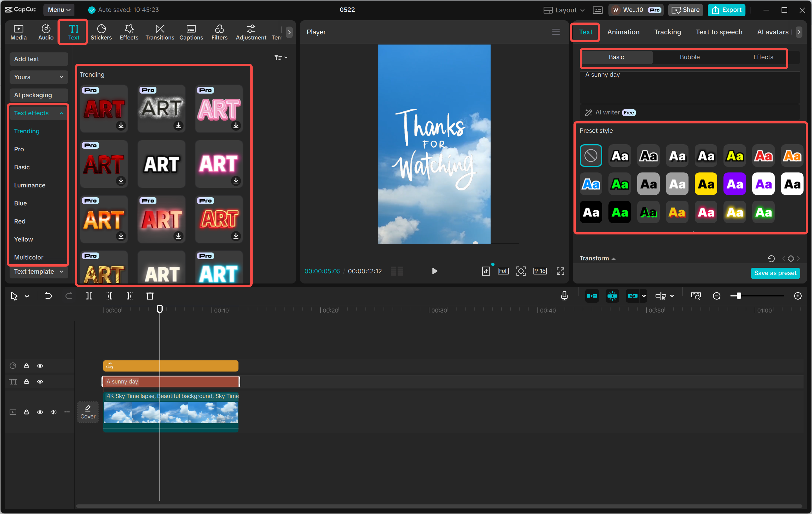Record a voiceover using the microphone icon
Viewport: 812px width, 514px height.
pos(564,296)
